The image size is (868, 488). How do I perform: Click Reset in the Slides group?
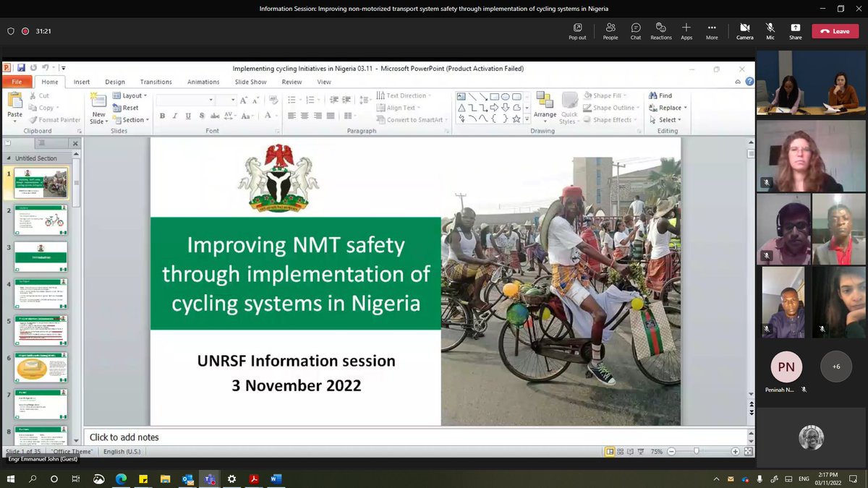pos(126,108)
